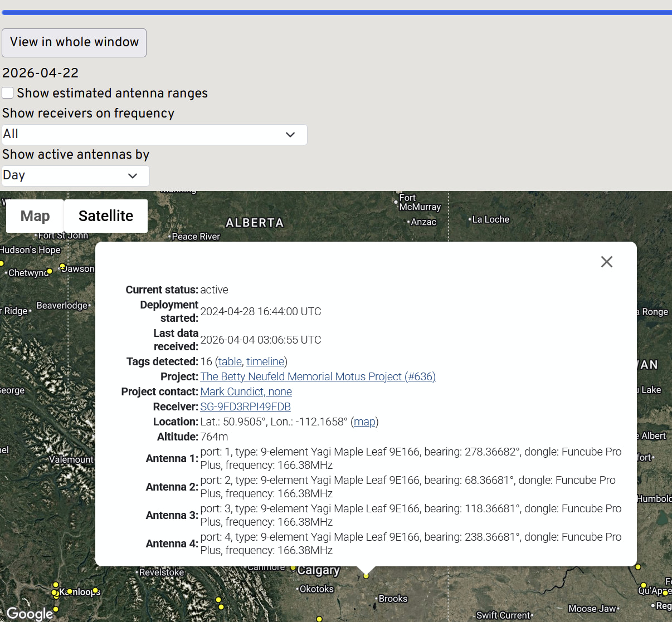
Task: Click the yellow receiver marker near Calgary
Action: click(x=366, y=576)
